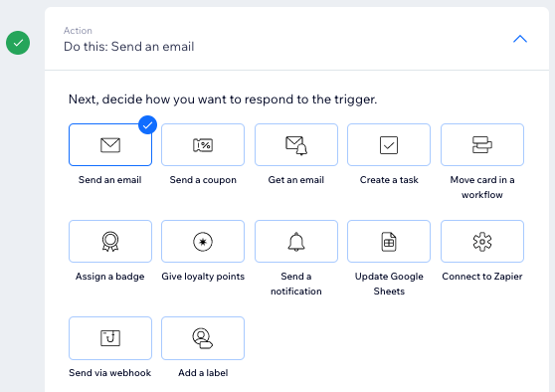The width and height of the screenshot is (555, 392).
Task: Select the Update Google Sheets icon
Action: pos(389,242)
